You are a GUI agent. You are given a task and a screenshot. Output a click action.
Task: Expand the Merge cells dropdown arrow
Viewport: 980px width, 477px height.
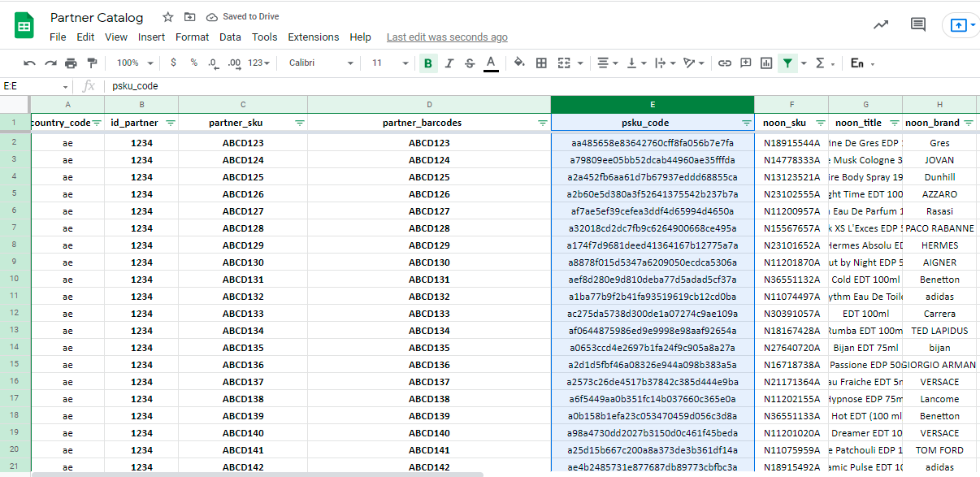pyautogui.click(x=581, y=63)
